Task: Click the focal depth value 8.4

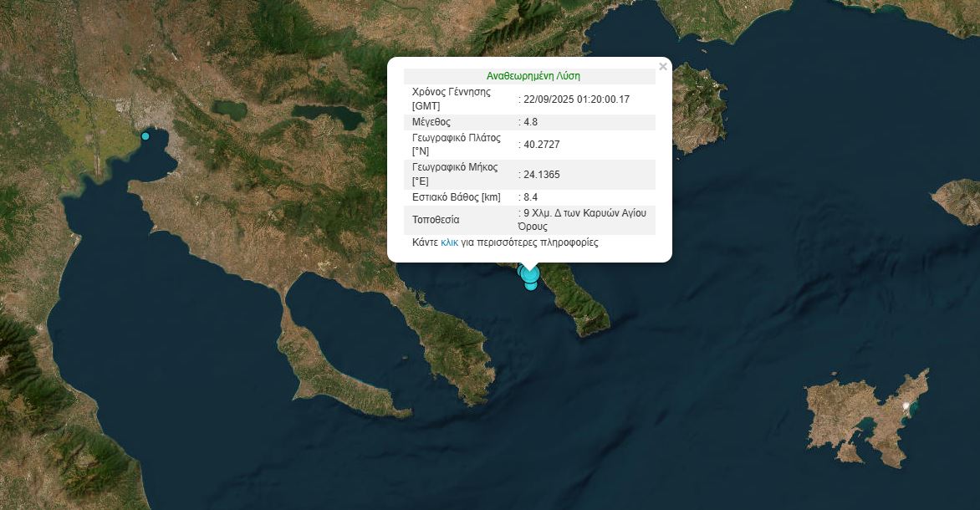Action: pyautogui.click(x=530, y=196)
